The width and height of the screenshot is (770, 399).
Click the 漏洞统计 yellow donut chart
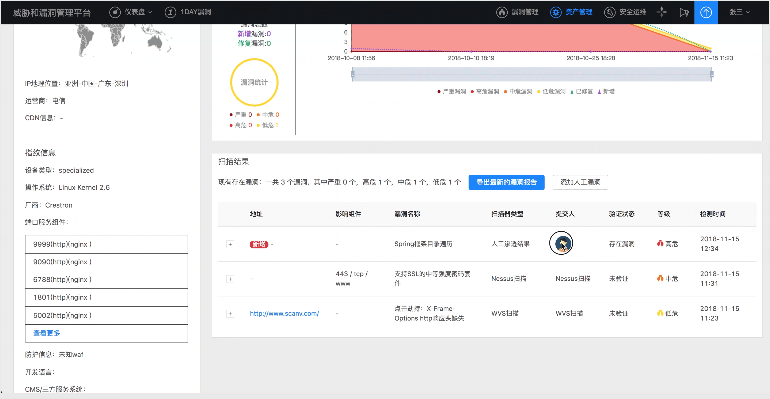tap(254, 82)
